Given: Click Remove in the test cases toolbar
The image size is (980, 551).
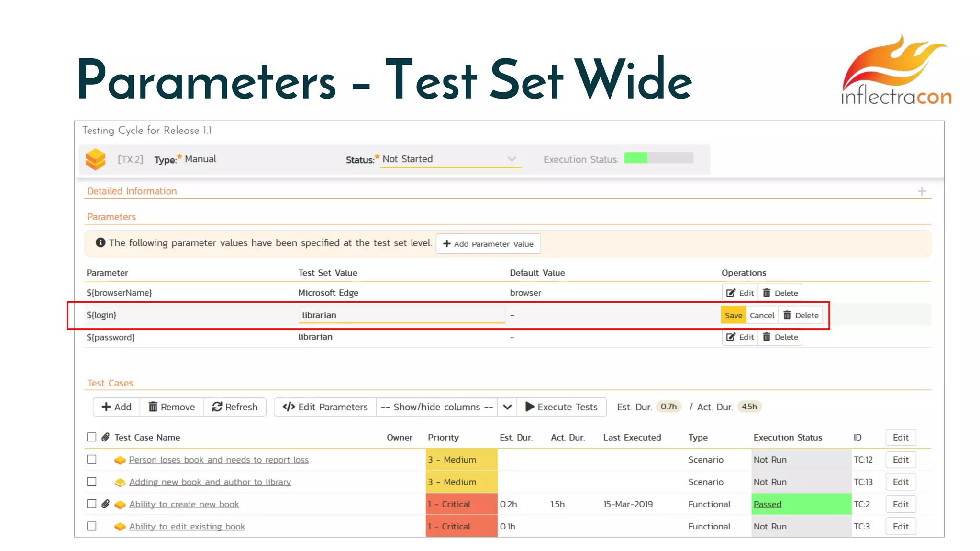Looking at the screenshot, I should [172, 407].
